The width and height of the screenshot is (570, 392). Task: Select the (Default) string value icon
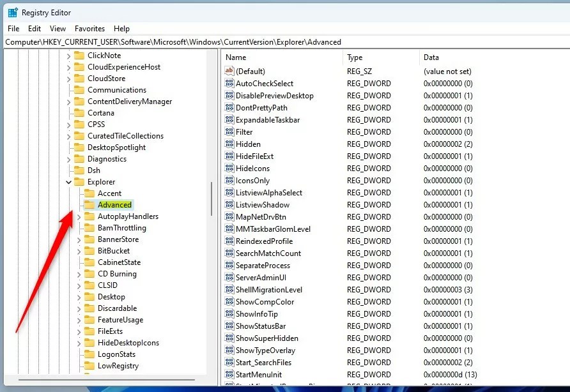pyautogui.click(x=229, y=71)
